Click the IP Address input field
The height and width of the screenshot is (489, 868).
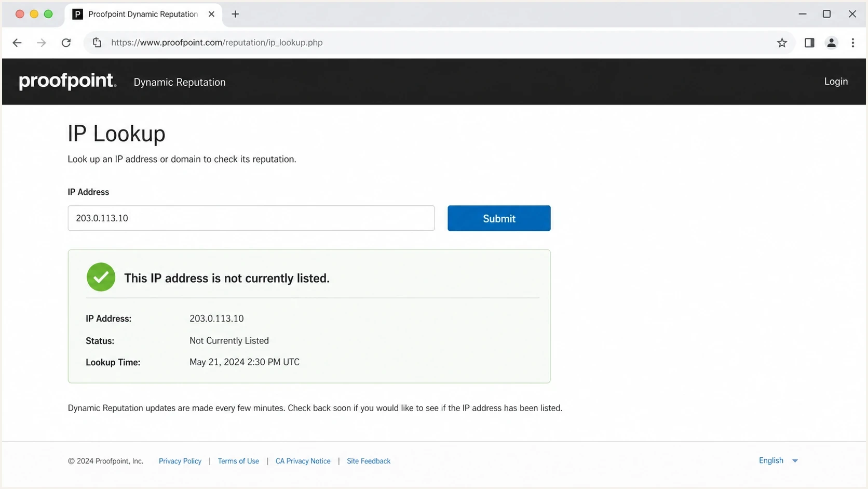click(251, 218)
